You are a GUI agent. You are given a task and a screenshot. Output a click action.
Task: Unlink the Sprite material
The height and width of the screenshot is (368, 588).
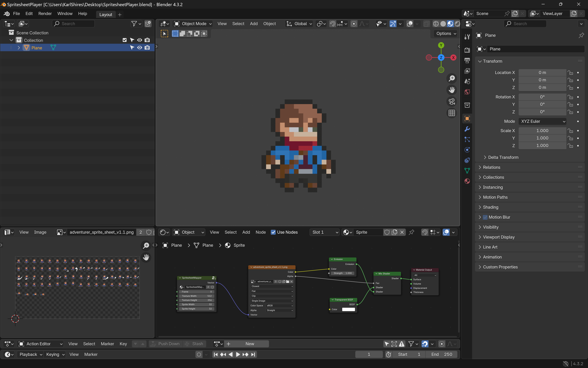[402, 232]
